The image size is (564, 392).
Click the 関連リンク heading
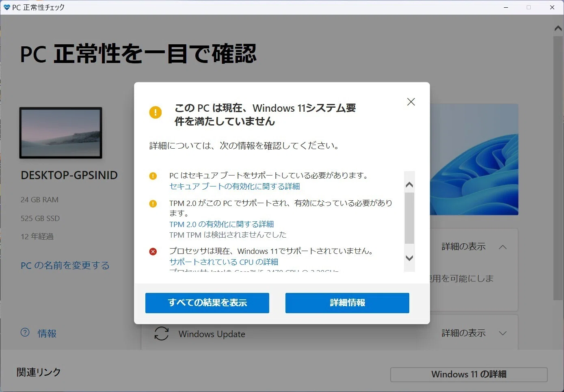pyautogui.click(x=39, y=372)
